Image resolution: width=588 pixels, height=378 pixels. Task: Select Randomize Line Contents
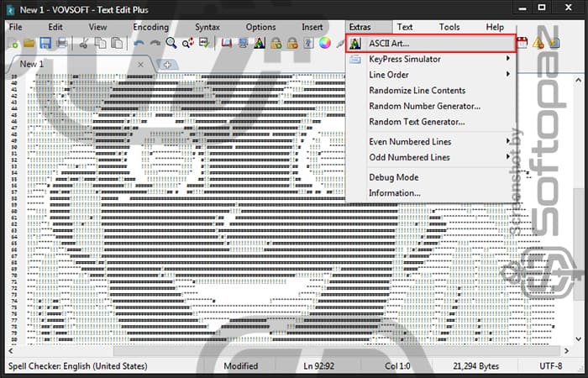[x=430, y=91]
